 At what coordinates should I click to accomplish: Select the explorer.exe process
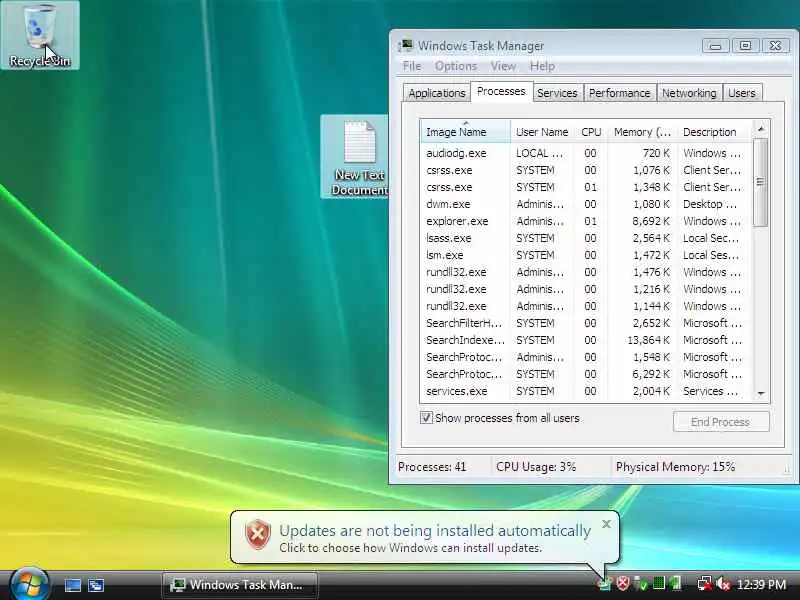[586, 221]
